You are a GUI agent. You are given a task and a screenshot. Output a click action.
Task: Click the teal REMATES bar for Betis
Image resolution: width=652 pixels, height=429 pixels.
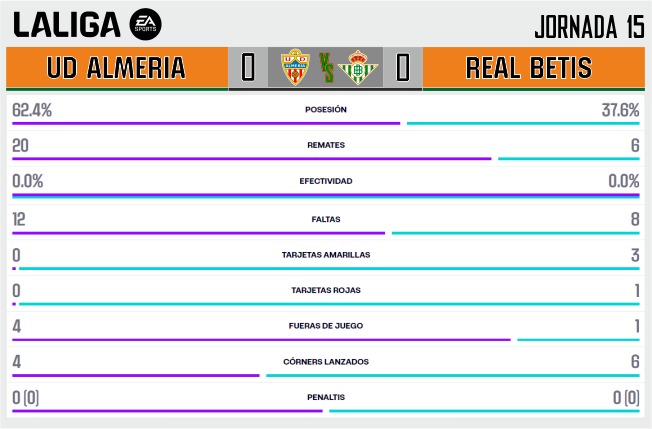569,159
